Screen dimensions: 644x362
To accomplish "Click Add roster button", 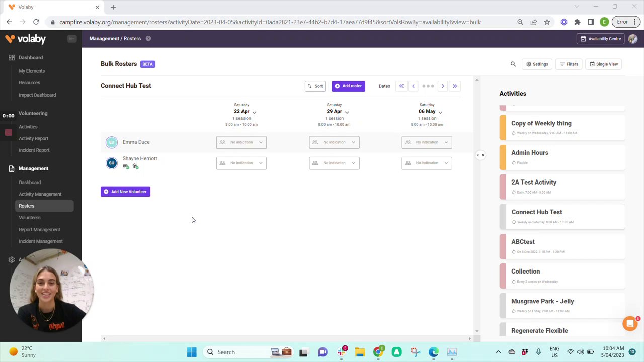I will pyautogui.click(x=348, y=86).
